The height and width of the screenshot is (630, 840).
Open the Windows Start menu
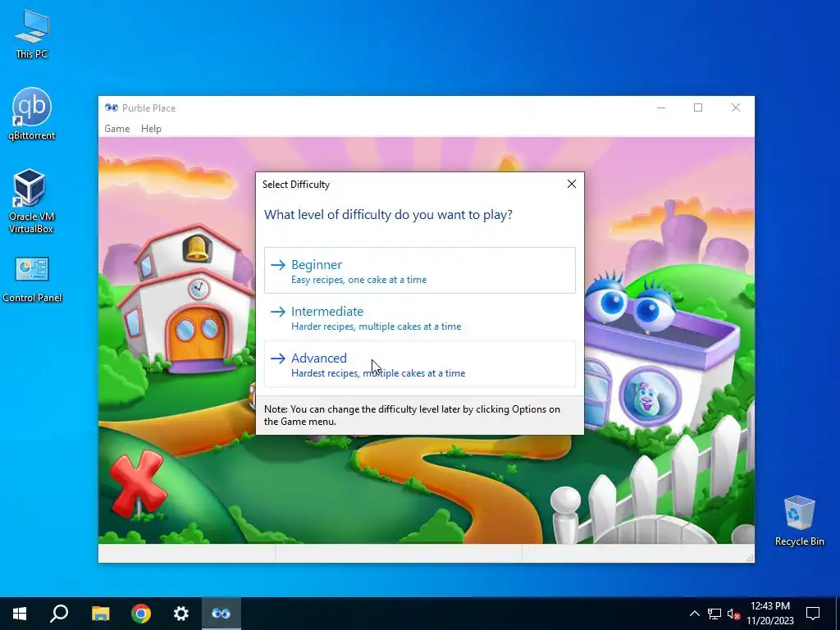pyautogui.click(x=20, y=614)
